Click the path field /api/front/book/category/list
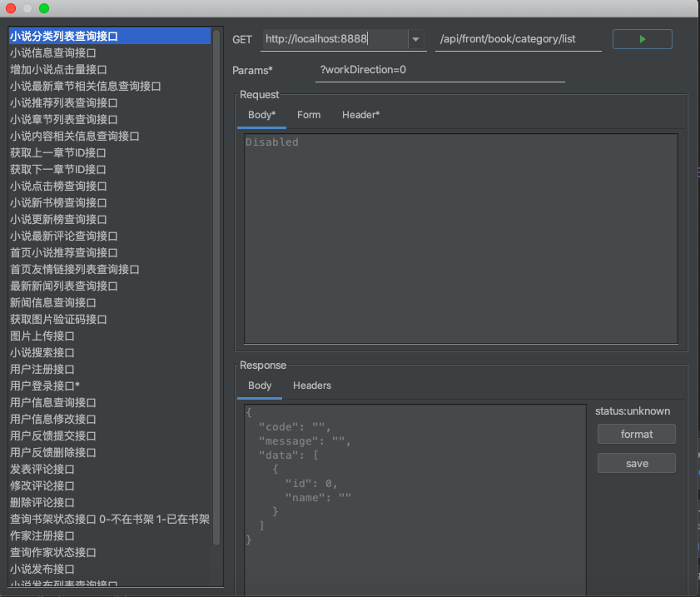This screenshot has width=700, height=597. pos(519,39)
